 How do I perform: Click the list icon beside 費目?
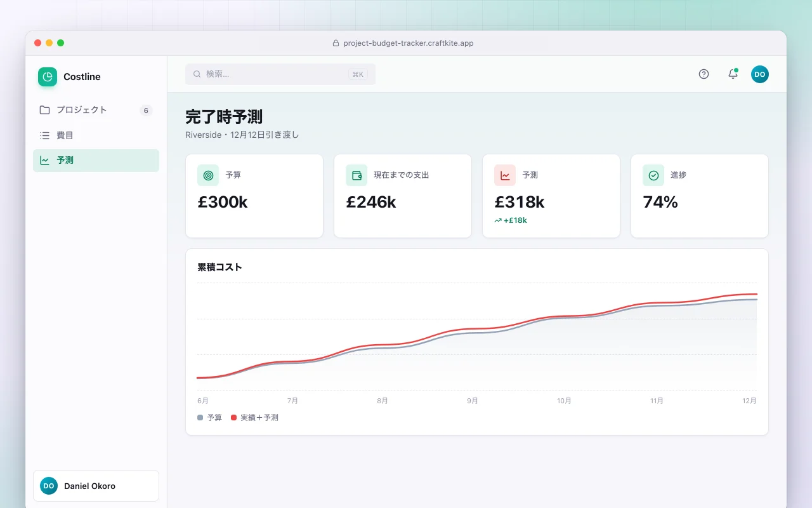click(44, 135)
